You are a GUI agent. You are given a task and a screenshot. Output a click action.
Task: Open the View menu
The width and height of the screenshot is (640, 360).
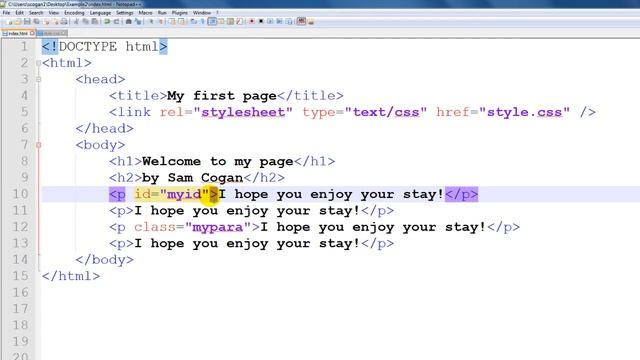[54, 13]
